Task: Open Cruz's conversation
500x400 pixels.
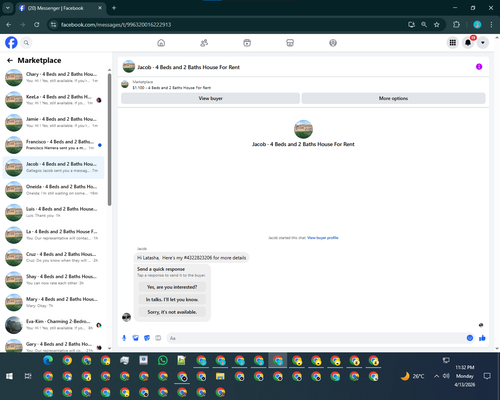Action: pyautogui.click(x=53, y=257)
